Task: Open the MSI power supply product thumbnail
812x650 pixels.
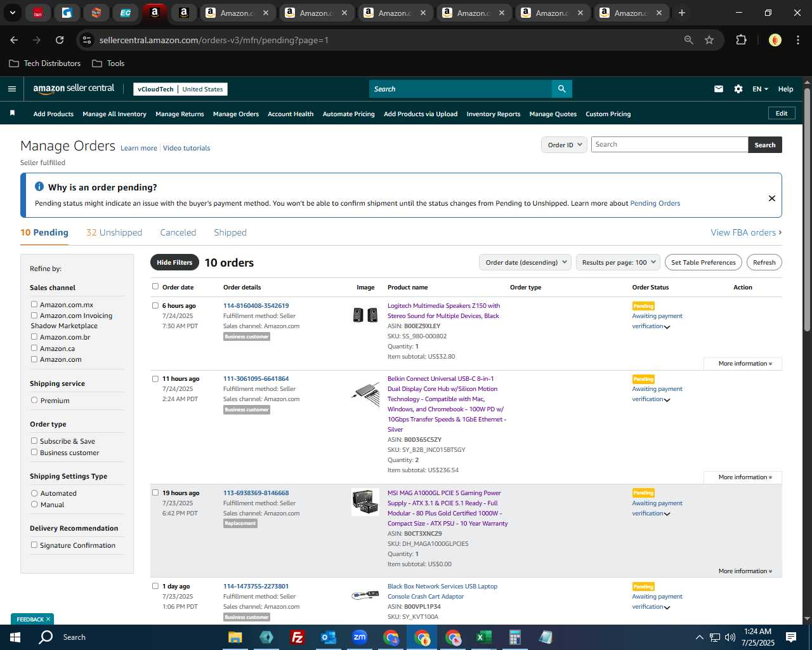Action: click(x=365, y=501)
